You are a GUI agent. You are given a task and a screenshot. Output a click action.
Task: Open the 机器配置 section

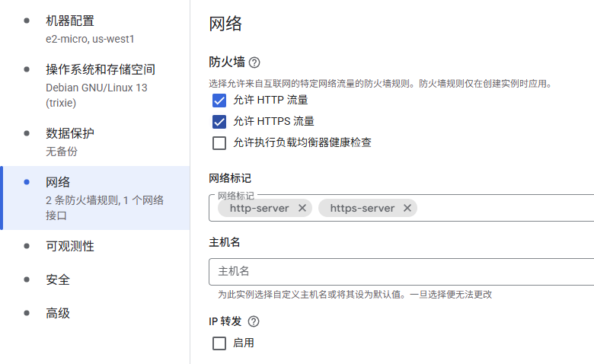pyautogui.click(x=70, y=21)
